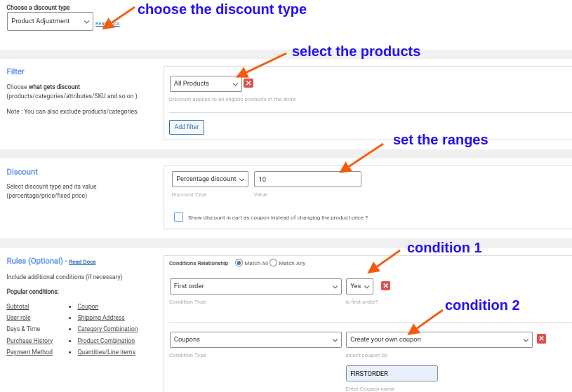The width and height of the screenshot is (572, 392).
Task: Open the Read Docs link beside Rules
Action: click(x=82, y=262)
